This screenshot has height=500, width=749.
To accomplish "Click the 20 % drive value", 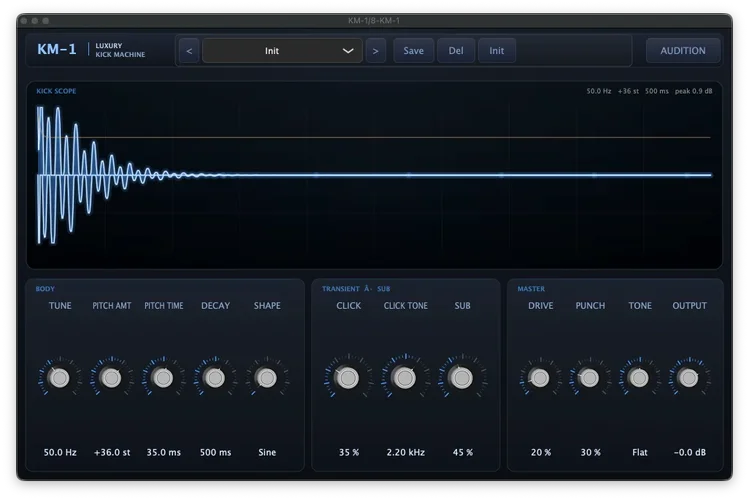I will (541, 452).
